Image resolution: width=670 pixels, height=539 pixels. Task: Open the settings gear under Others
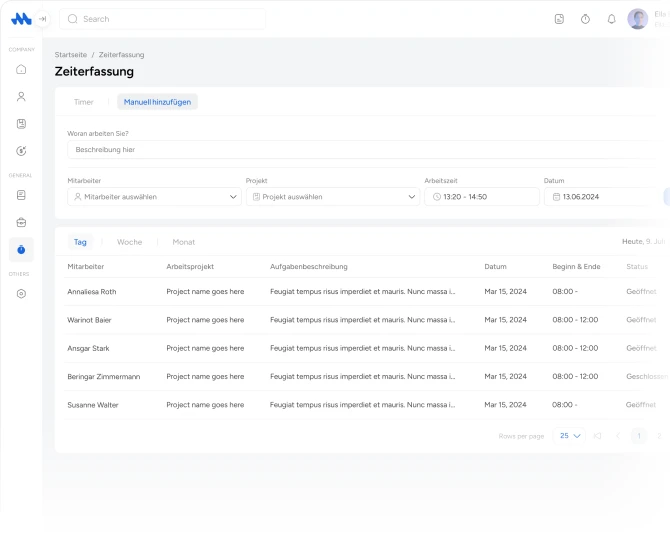pyautogui.click(x=21, y=294)
